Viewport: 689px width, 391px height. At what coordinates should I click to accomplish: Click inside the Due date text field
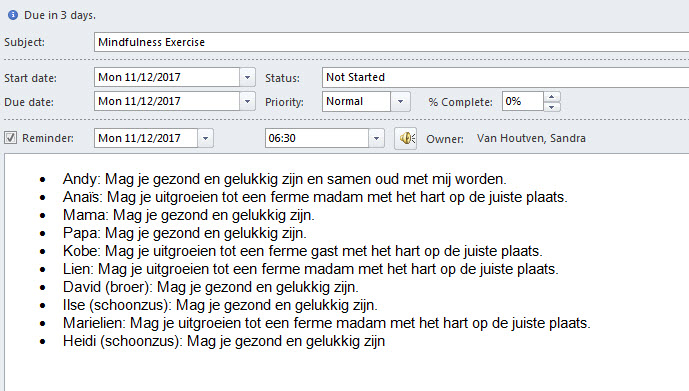167,101
